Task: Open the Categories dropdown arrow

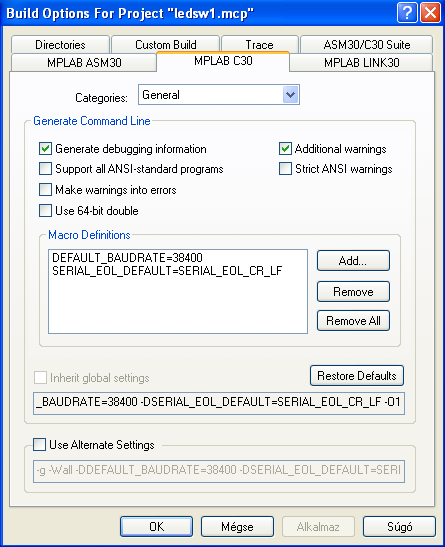Action: pyautogui.click(x=290, y=95)
